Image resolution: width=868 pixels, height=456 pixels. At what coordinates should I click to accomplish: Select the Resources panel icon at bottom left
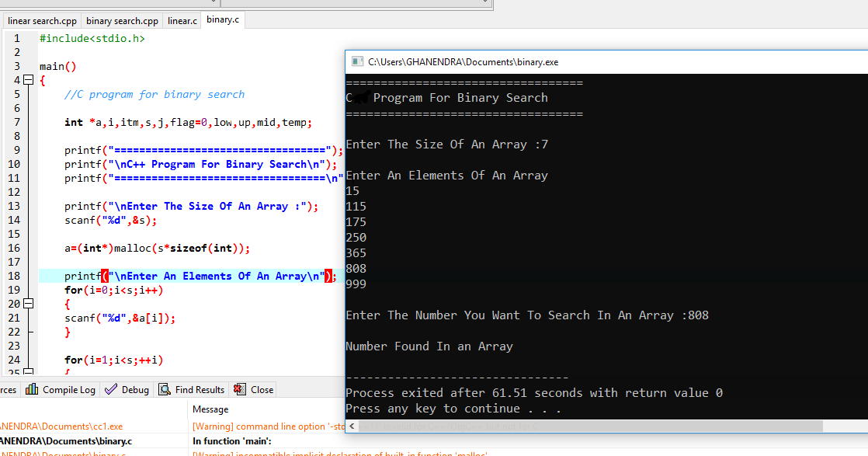click(x=6, y=389)
